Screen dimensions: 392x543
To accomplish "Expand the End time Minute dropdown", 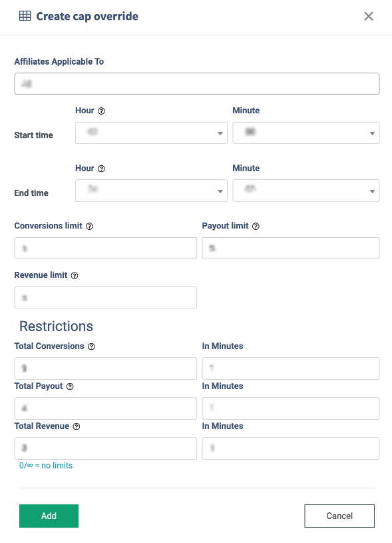I will (306, 191).
